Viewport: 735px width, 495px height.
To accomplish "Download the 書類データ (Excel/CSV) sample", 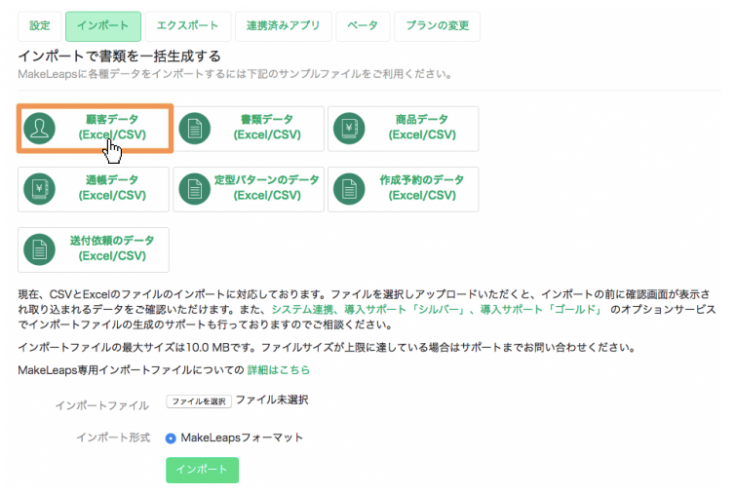I will pyautogui.click(x=249, y=128).
